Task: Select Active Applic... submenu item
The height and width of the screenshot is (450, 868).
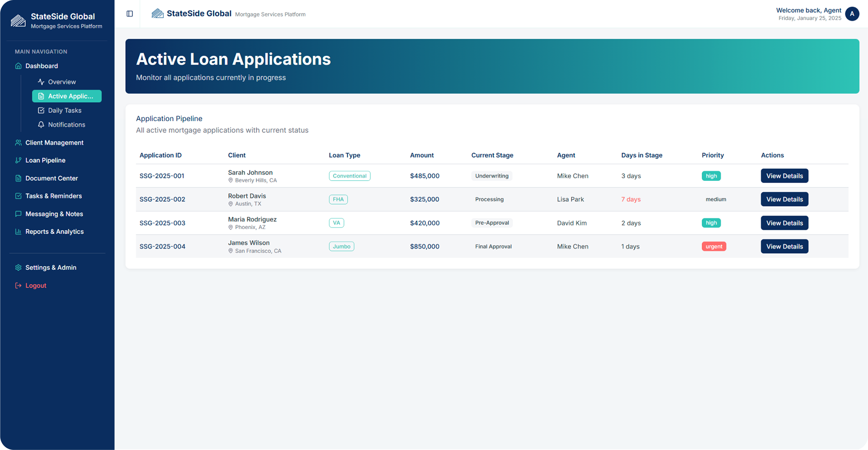Action: [66, 96]
